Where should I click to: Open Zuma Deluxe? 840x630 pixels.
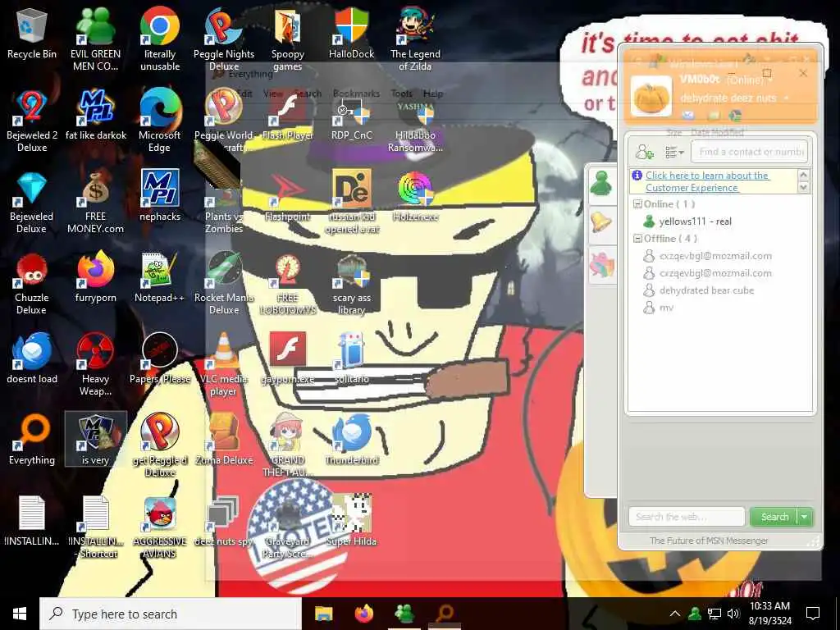pyautogui.click(x=224, y=441)
